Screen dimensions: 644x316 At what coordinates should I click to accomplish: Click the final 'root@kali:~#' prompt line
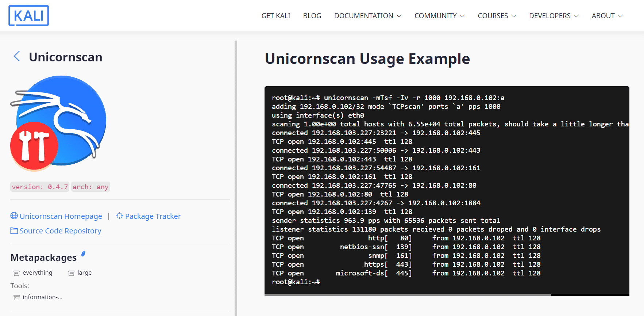(296, 282)
